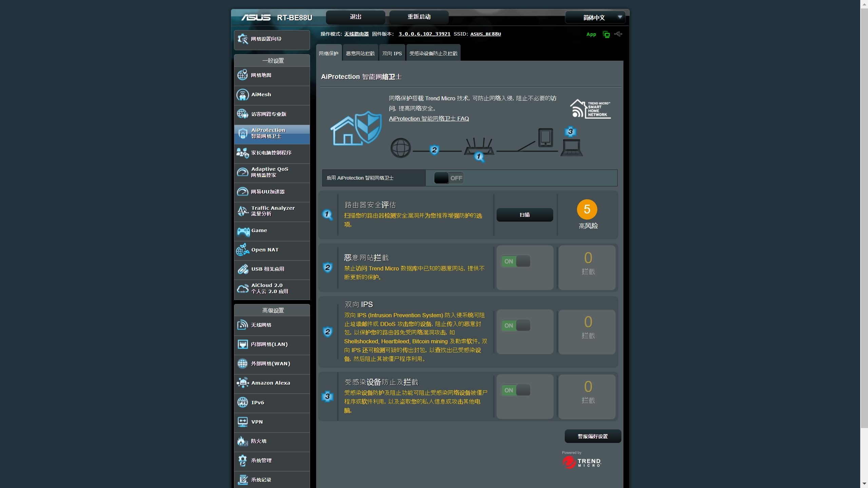
Task: Click the green App link
Action: coord(591,34)
